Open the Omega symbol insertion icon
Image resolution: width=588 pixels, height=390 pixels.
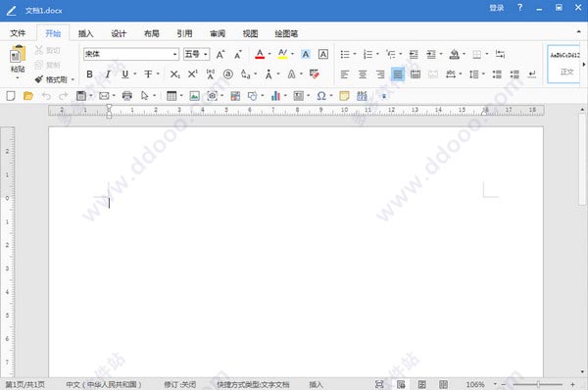[x=321, y=96]
